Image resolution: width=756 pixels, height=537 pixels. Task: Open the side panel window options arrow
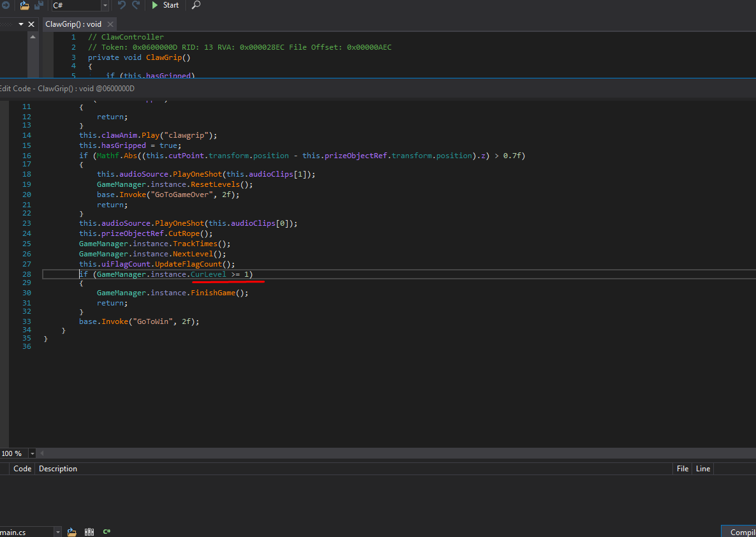click(x=21, y=24)
